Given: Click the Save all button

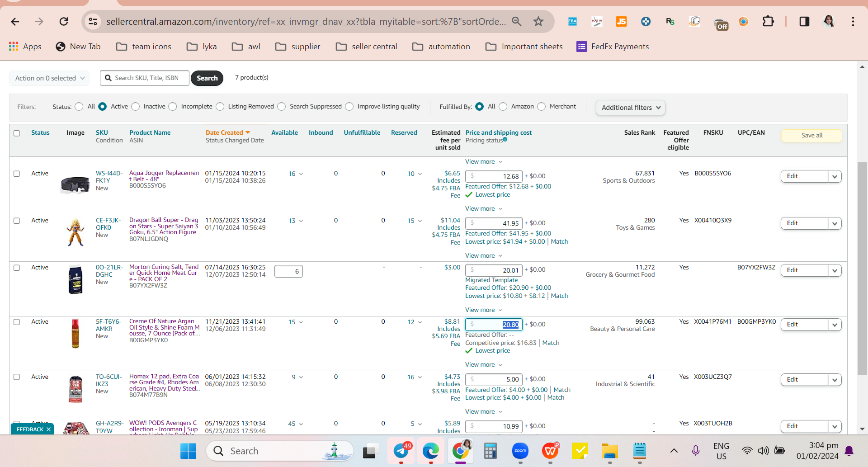Looking at the screenshot, I should point(811,136).
